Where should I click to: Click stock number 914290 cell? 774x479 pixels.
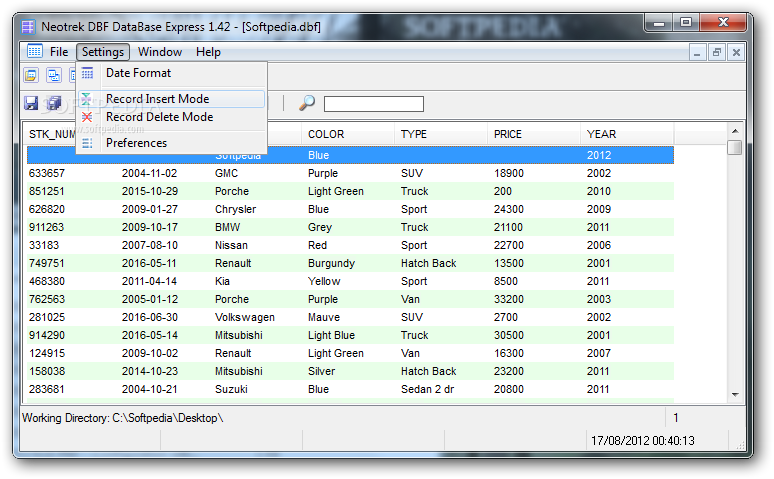(47, 335)
